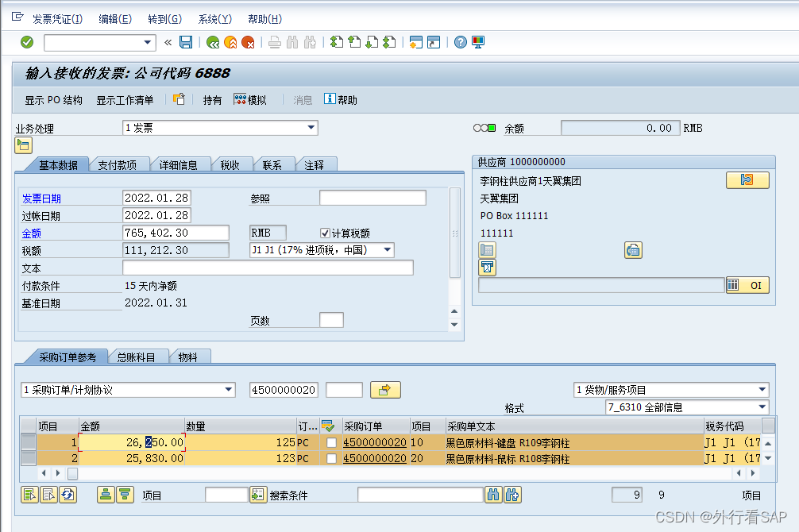
Task: Click the Print icon in toolbar
Action: 275,42
